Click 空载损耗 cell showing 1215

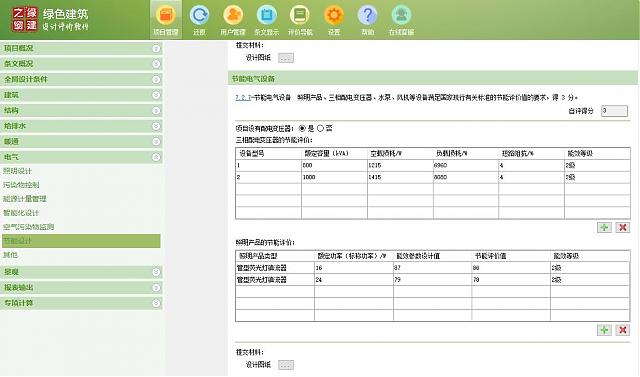(400, 165)
